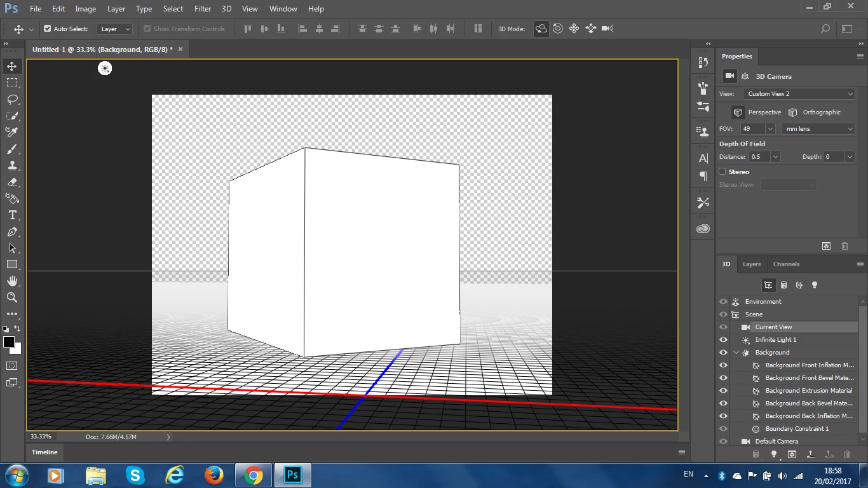Open the mm lens units dropdown

coord(818,129)
